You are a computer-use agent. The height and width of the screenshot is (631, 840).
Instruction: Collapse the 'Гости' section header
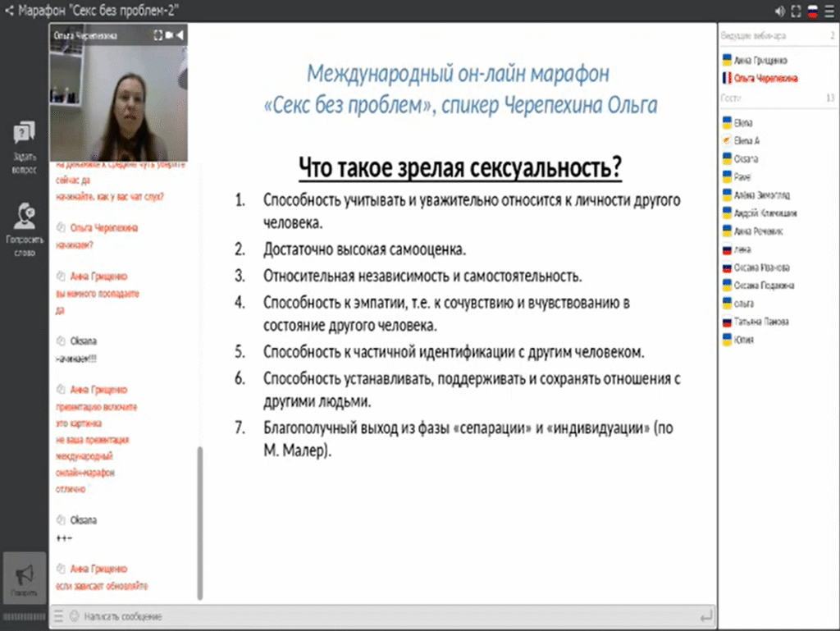pos(778,98)
